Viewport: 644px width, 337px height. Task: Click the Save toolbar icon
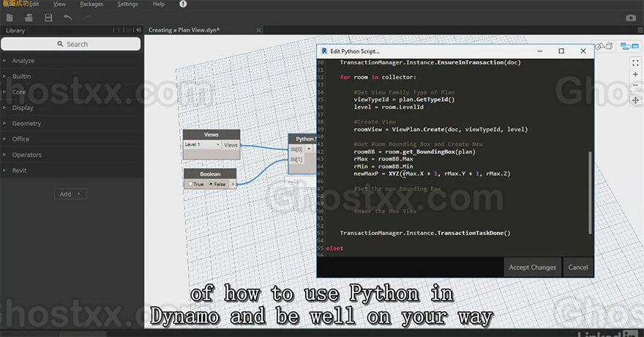click(x=48, y=18)
